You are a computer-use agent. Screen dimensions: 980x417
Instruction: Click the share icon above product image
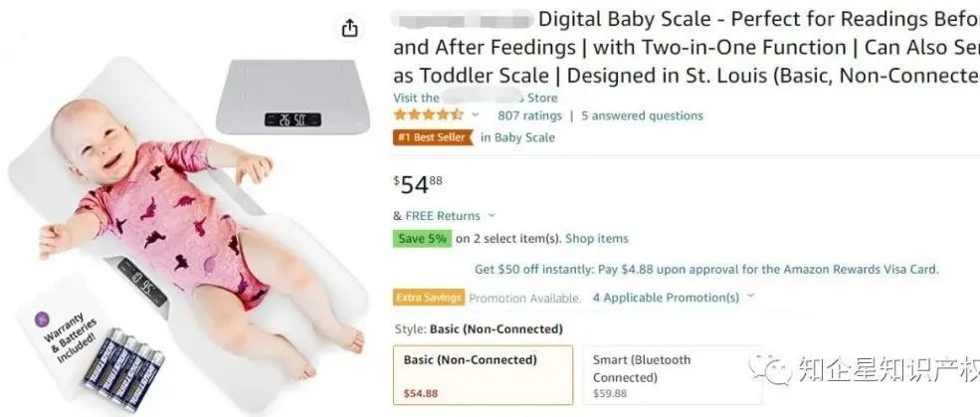point(349,29)
